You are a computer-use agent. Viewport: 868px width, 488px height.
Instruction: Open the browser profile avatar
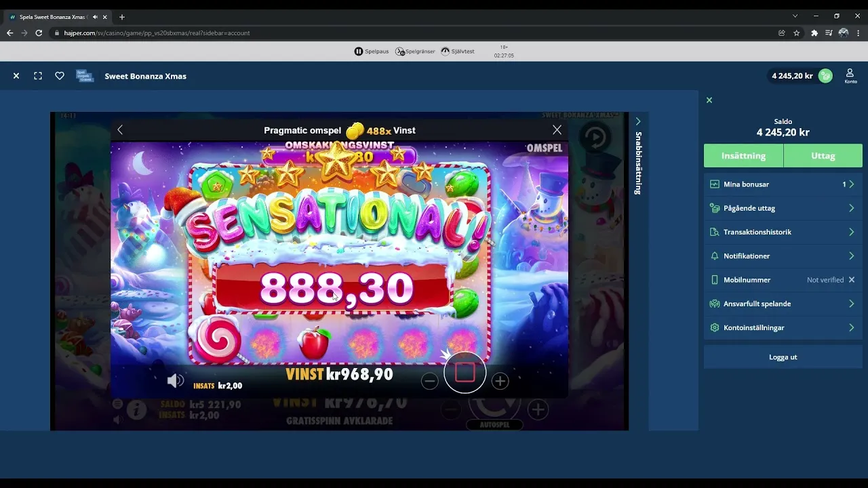[844, 33]
